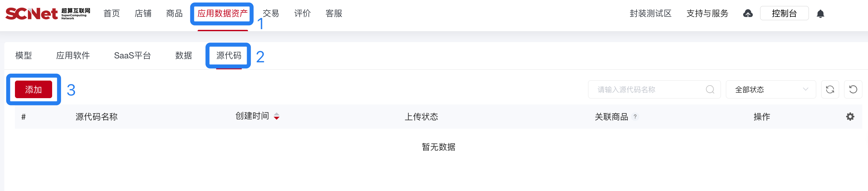
Task: Click the question mark beside 关联商品
Action: coord(636,117)
